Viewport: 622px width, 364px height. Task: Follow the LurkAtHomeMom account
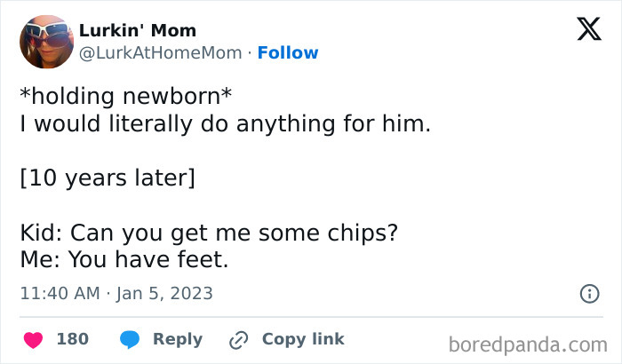[x=288, y=53]
